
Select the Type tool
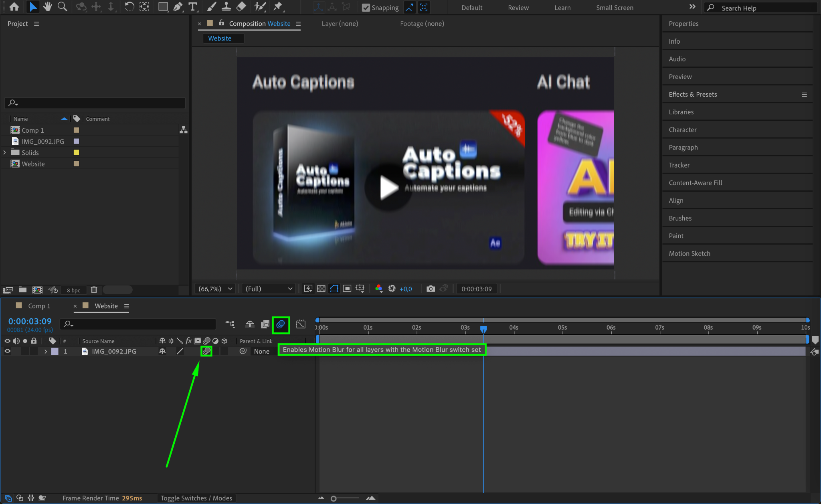193,7
